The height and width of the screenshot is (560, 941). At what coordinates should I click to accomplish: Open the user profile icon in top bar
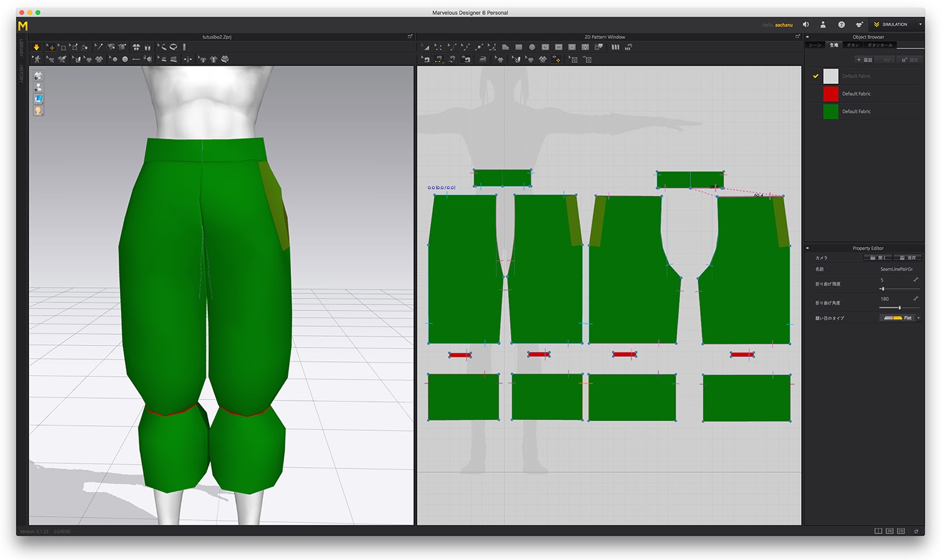click(x=823, y=24)
